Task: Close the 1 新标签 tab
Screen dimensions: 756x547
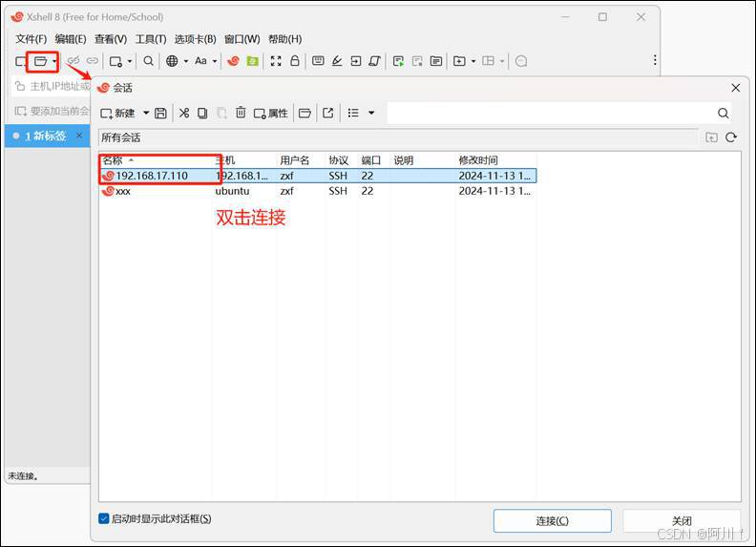Action: [x=79, y=136]
